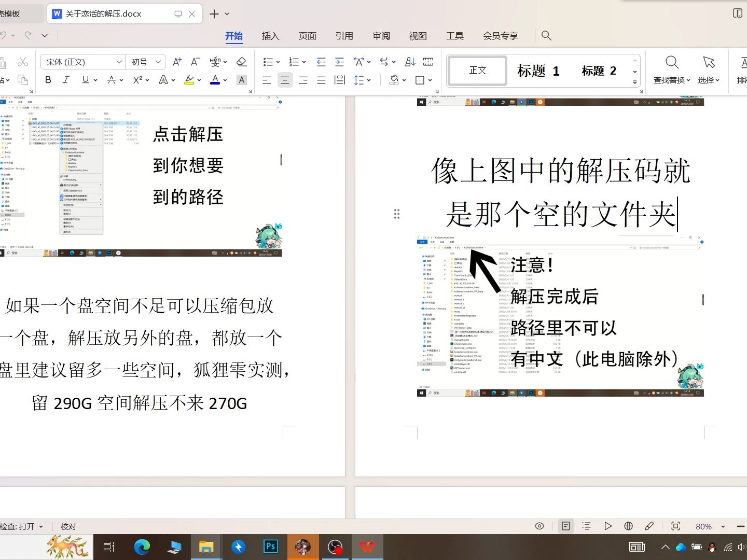
Task: Click the phonetic guide (wén) icon
Action: 215,62
